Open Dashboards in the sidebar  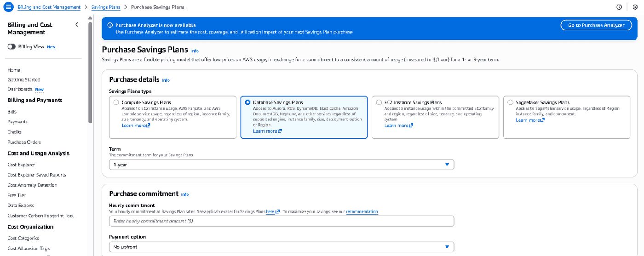(x=20, y=89)
